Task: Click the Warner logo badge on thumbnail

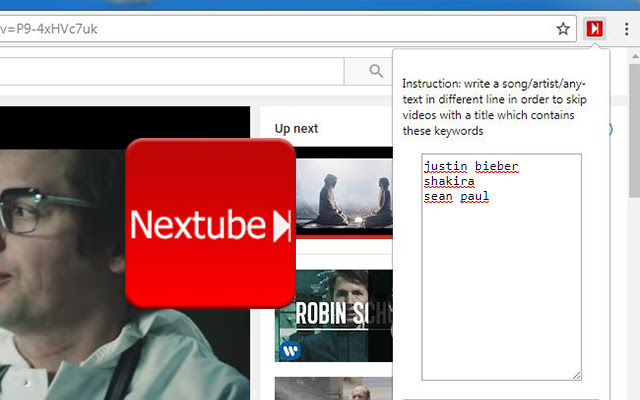Action: 291,351
